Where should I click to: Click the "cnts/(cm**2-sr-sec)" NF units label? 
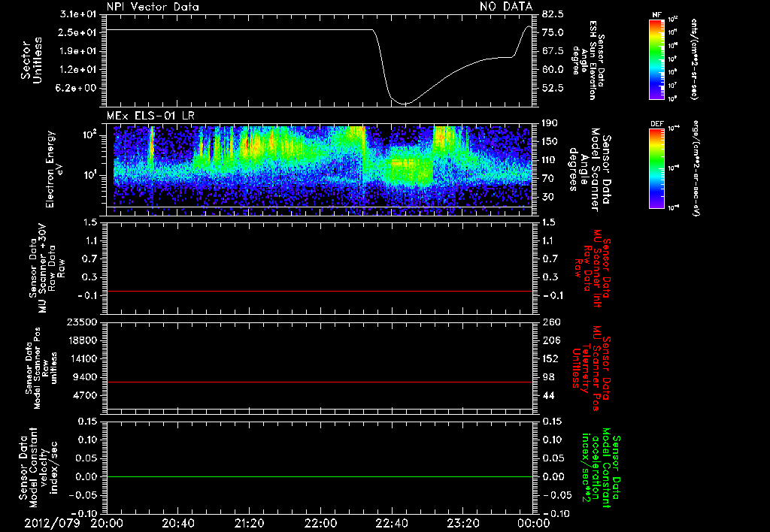point(694,59)
